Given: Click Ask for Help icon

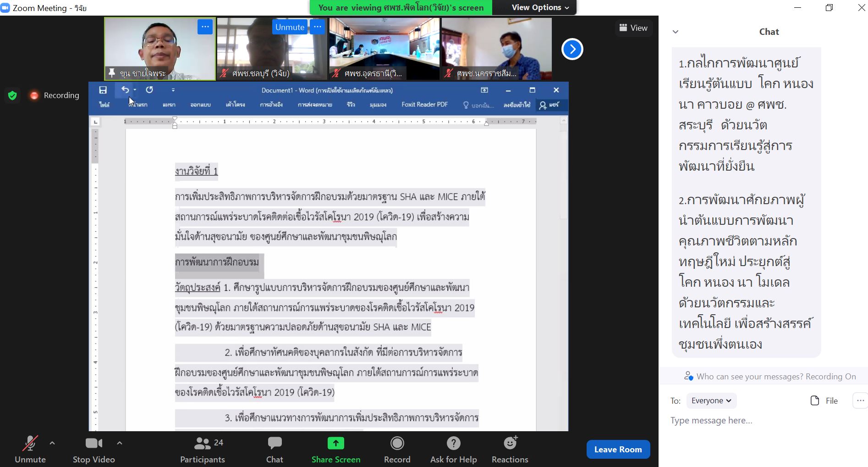Looking at the screenshot, I should [x=453, y=443].
